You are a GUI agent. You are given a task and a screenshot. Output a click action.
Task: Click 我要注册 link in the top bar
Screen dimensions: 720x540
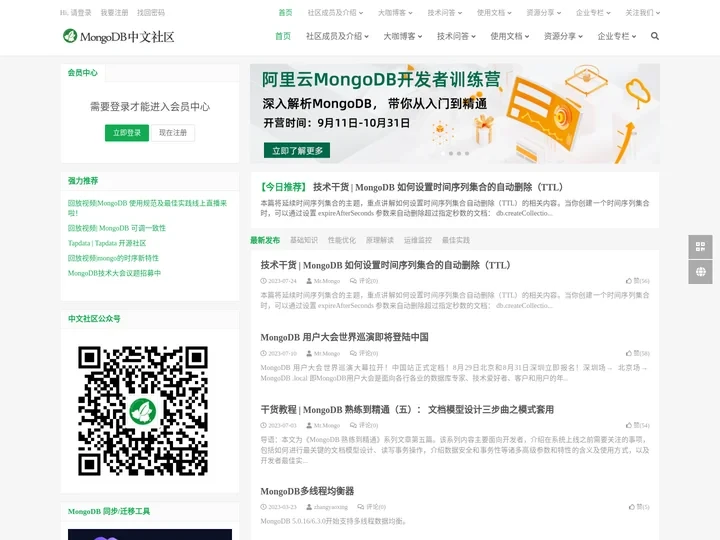point(114,12)
